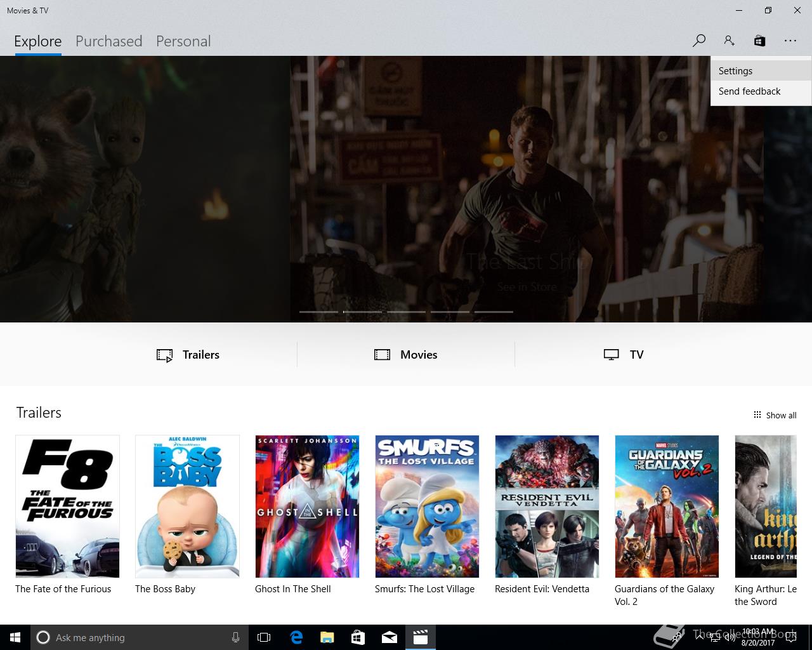
Task: Open the search magnifier icon
Action: [698, 41]
